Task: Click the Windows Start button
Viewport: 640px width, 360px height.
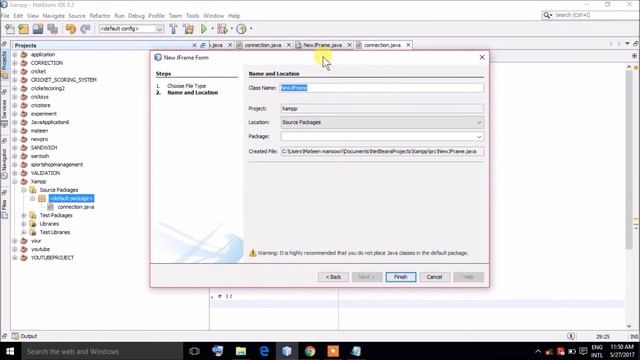Action: tap(10, 351)
